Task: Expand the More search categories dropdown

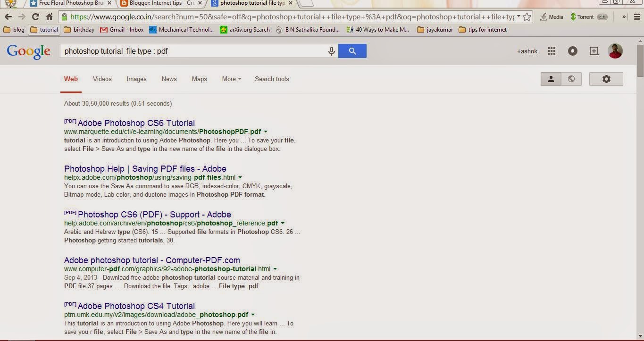Action: click(x=231, y=79)
